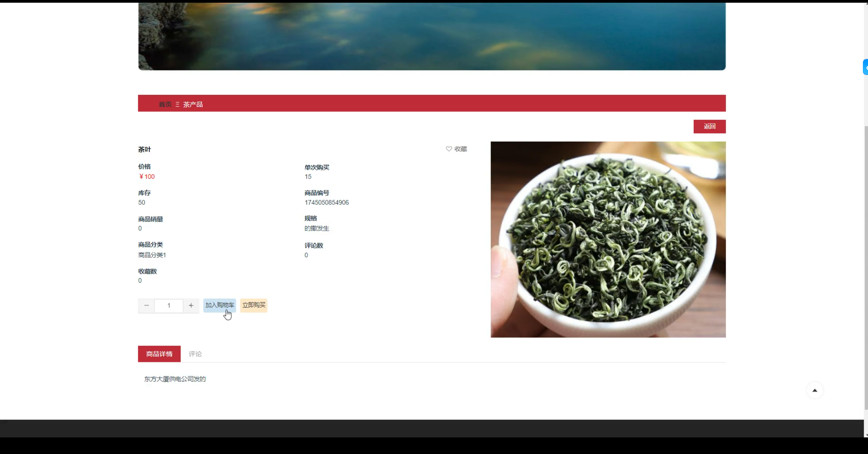Increase quantity with the plus button
This screenshot has width=868, height=454.
(x=191, y=306)
